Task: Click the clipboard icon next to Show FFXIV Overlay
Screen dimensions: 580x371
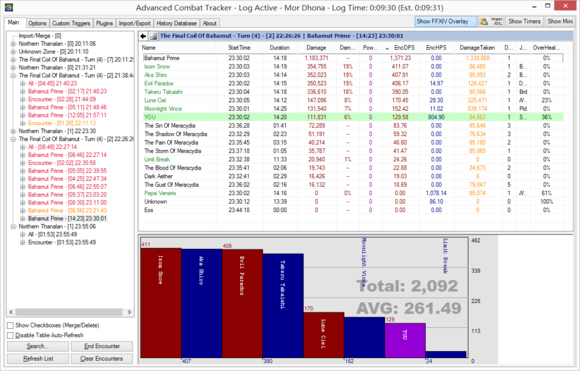Action: [x=483, y=21]
